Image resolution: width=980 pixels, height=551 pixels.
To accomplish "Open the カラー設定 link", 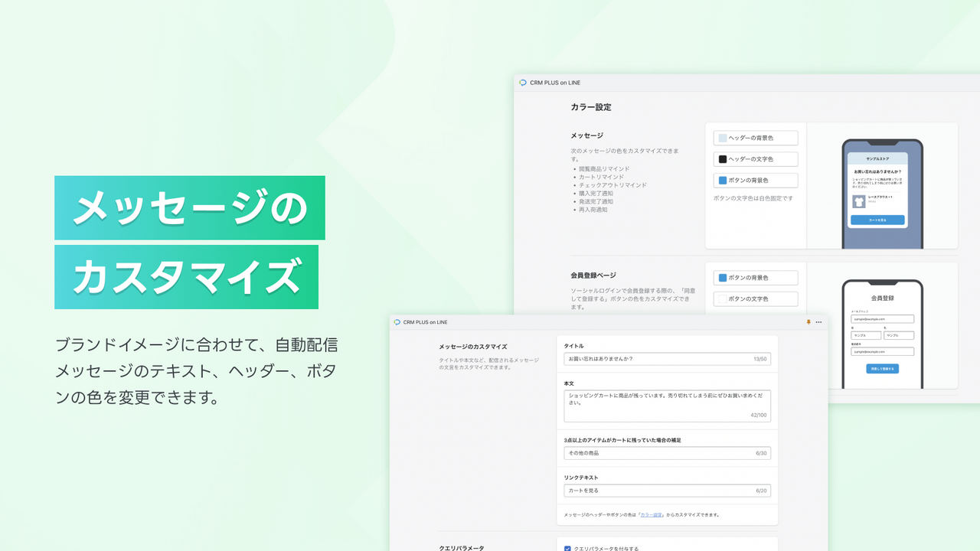I will point(652,515).
